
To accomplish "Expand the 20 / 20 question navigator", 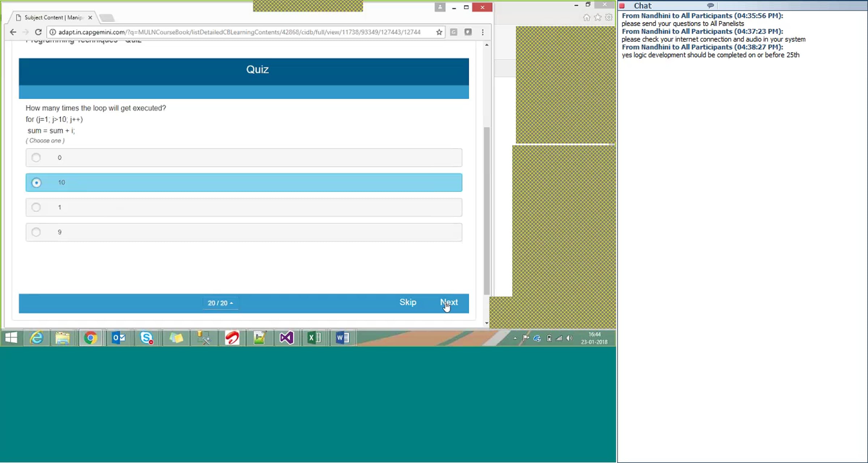I will 220,303.
